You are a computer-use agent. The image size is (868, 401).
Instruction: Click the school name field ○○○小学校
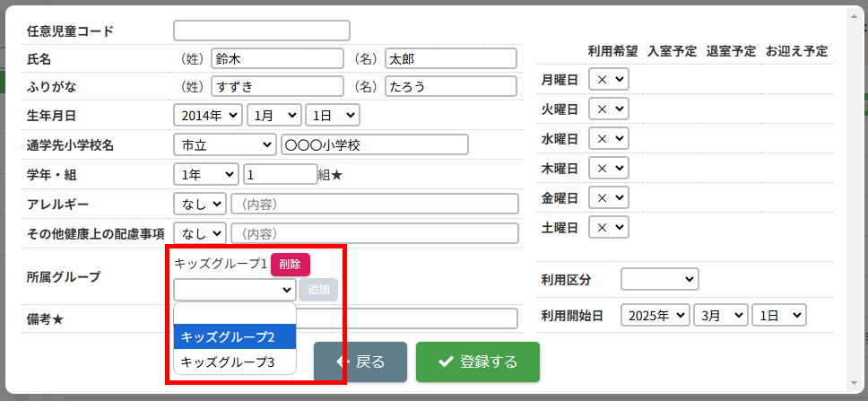(x=374, y=144)
